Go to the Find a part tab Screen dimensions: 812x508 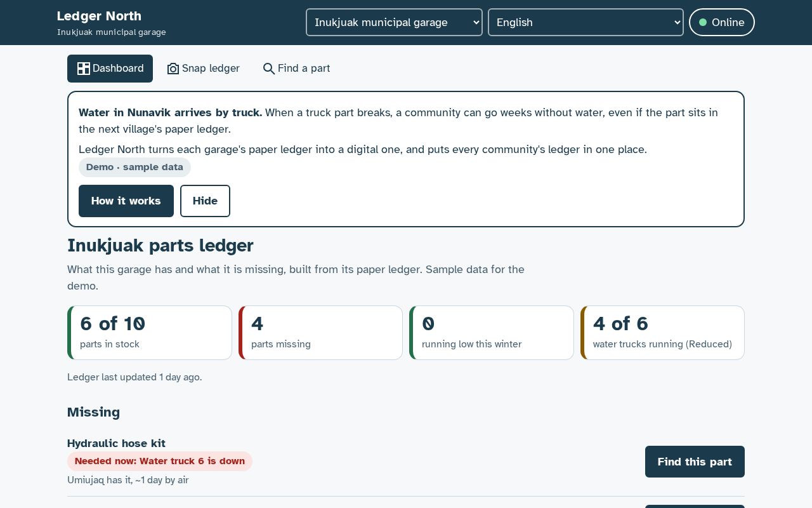296,69
